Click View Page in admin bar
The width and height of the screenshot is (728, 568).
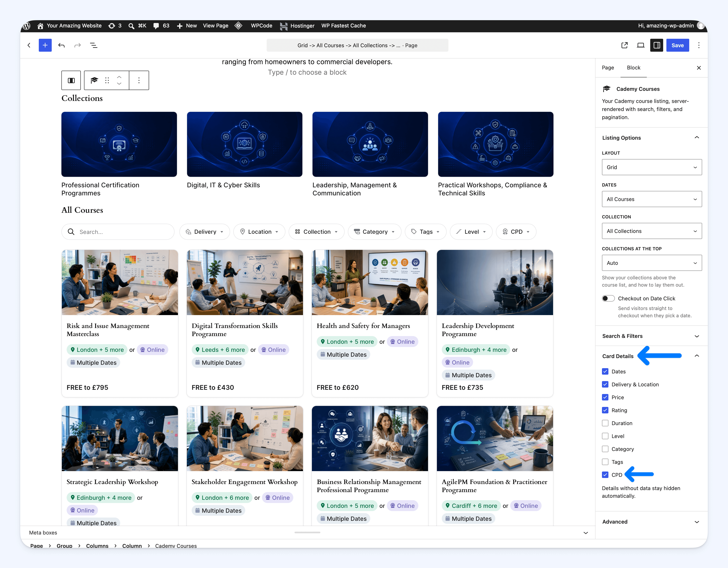[216, 26]
